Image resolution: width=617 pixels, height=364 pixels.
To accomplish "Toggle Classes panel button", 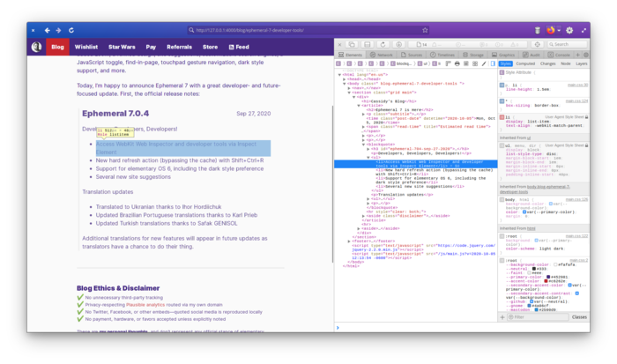I will pos(579,317).
